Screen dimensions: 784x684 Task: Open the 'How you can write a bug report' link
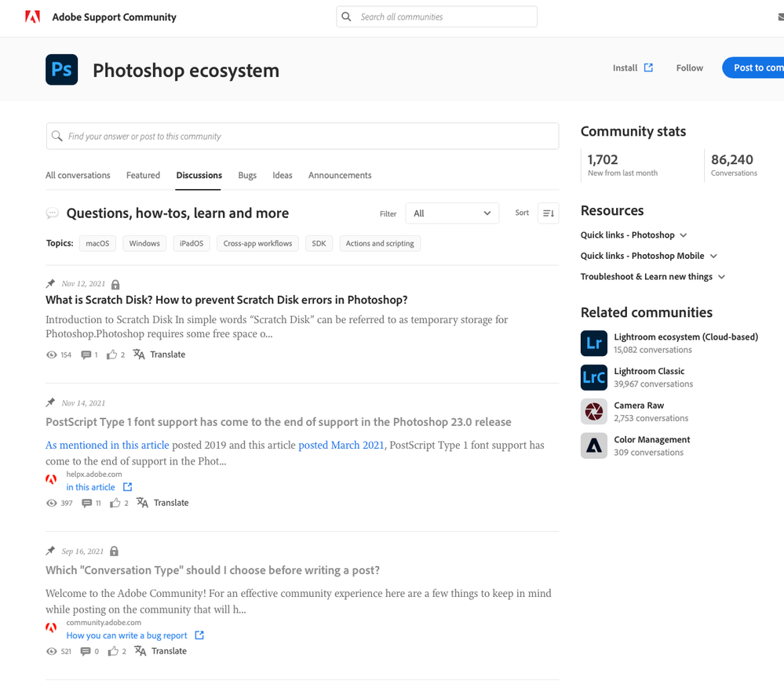127,635
